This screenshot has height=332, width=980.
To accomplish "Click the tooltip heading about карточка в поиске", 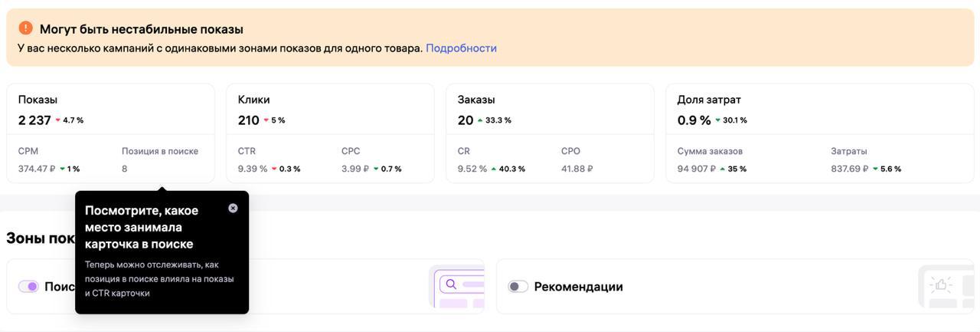I will [x=142, y=227].
